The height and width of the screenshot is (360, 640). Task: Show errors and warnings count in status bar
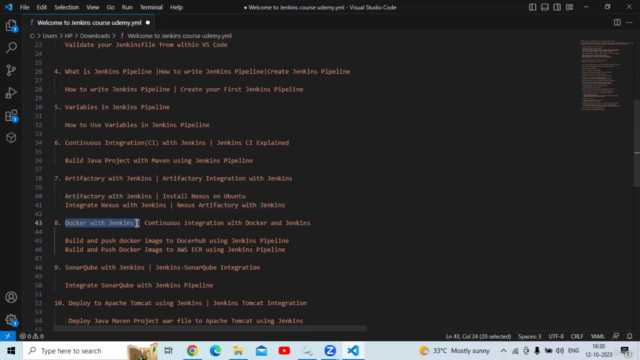click(x=32, y=336)
